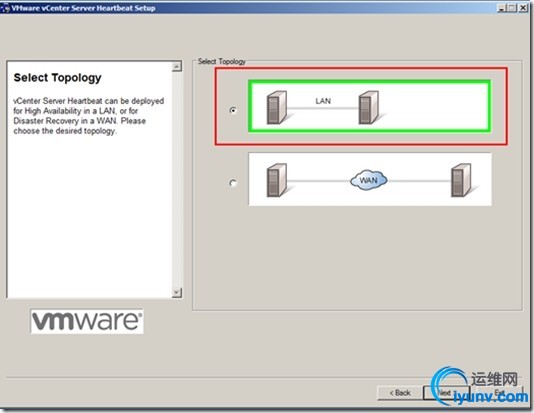534x413 pixels.
Task: Select the LAN topology radio button
Action: pos(233,110)
